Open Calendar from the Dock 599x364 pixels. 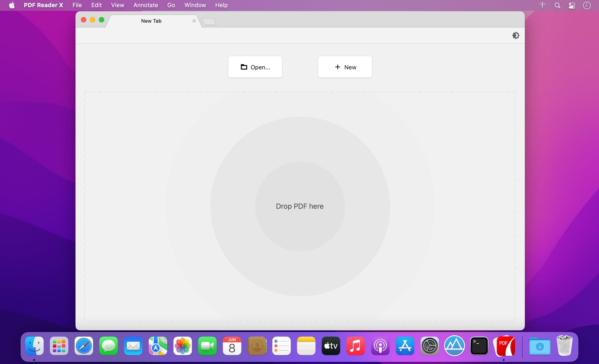click(232, 346)
